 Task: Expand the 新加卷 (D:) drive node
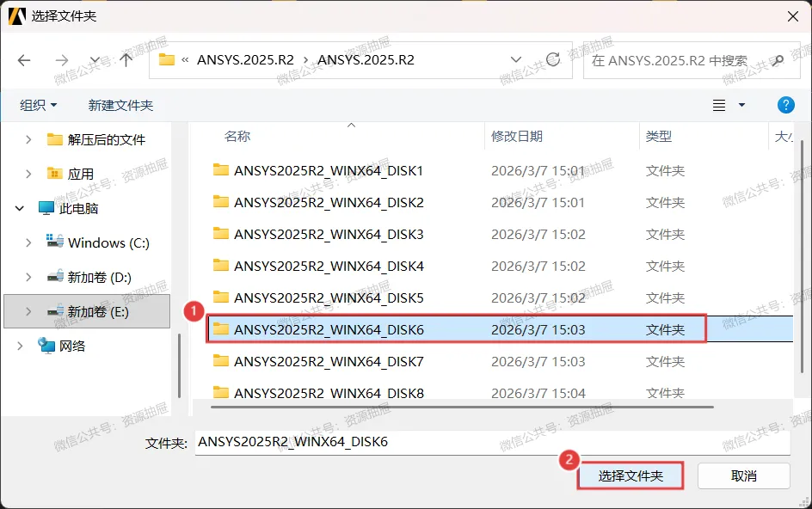[28, 277]
